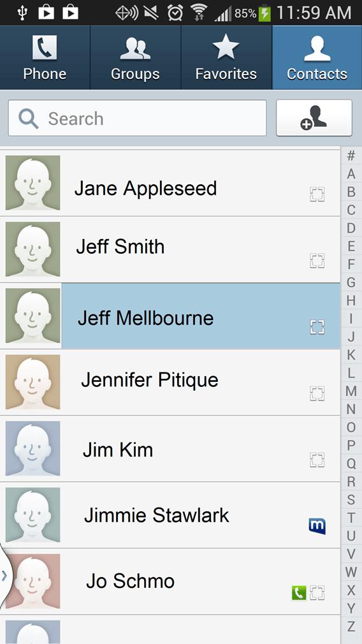Screen dimensions: 362x644
Task: Tap the add new contact icon
Action: (314, 118)
